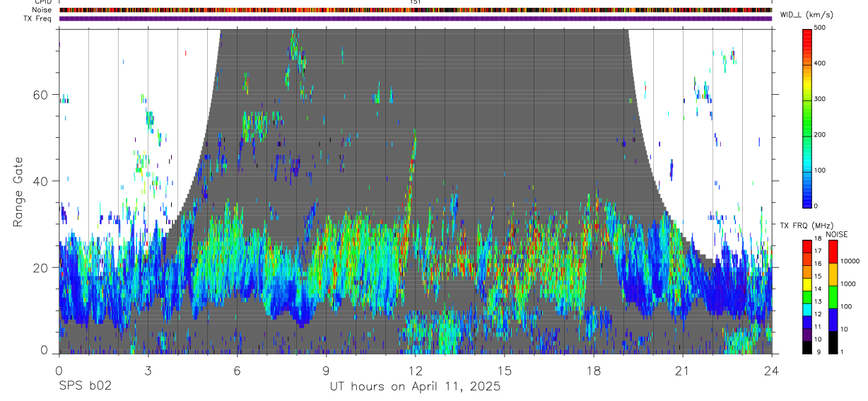The height and width of the screenshot is (401, 868).
Task: Select the 300 label on width colorbar
Action: coord(821,99)
